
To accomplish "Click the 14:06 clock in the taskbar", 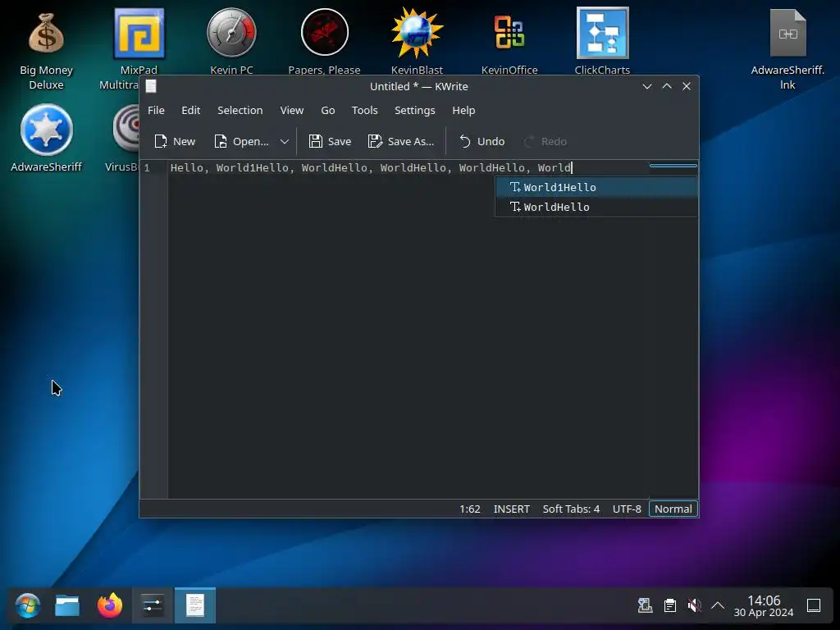I will (764, 606).
